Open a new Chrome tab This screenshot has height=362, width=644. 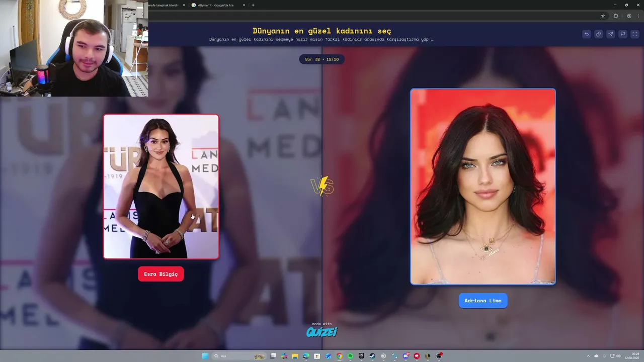point(253,5)
